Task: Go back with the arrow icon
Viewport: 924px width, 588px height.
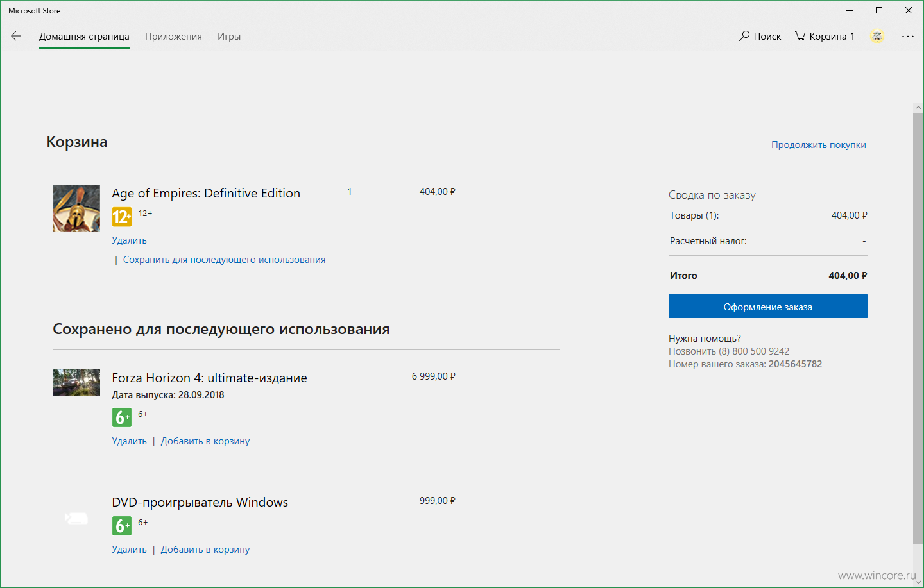Action: coord(16,37)
